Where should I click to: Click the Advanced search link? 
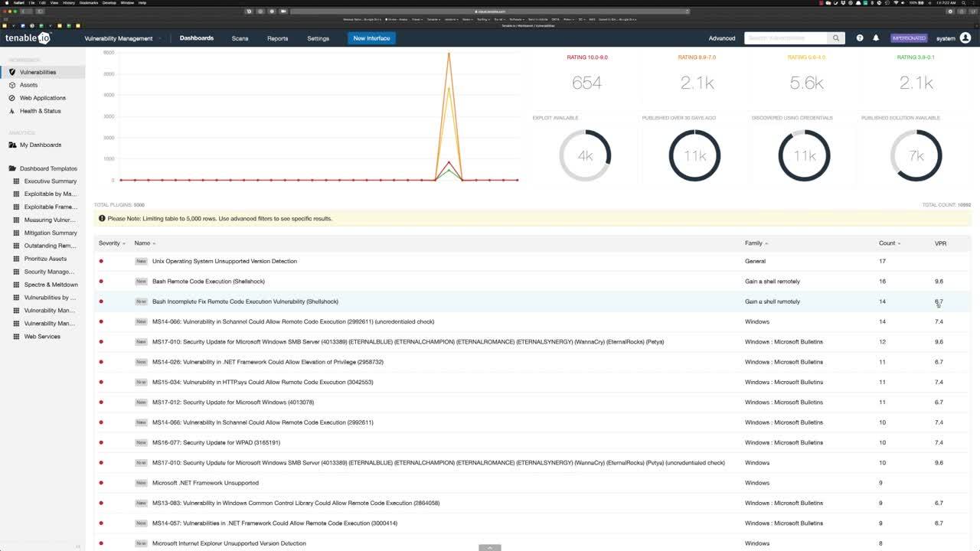coord(722,38)
